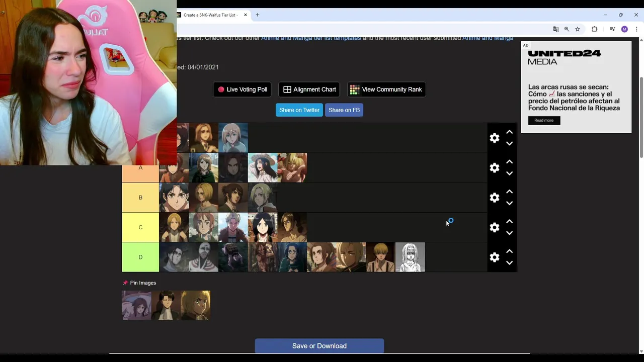Move tier B row down with its arrow
Viewport: 644px width, 362px height.
point(509,203)
